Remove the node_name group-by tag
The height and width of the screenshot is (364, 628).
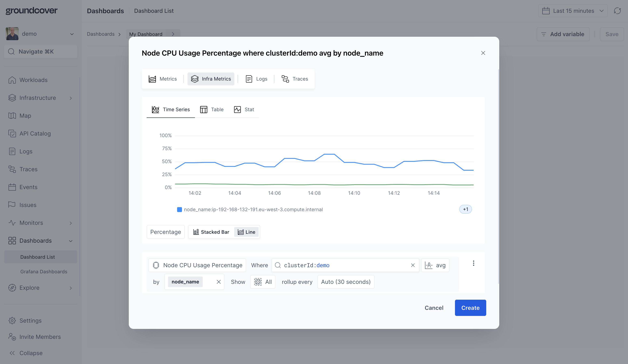tap(219, 282)
